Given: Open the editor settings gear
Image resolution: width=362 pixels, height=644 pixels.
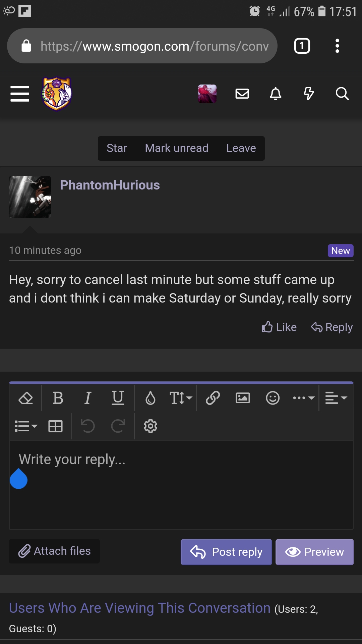Looking at the screenshot, I should click(150, 426).
